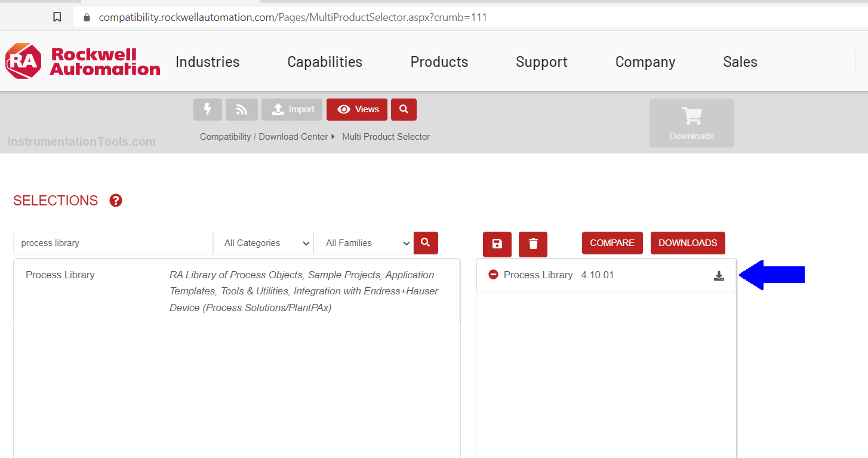Click the Rockwell Automation logo
The height and width of the screenshot is (458, 868).
point(83,61)
